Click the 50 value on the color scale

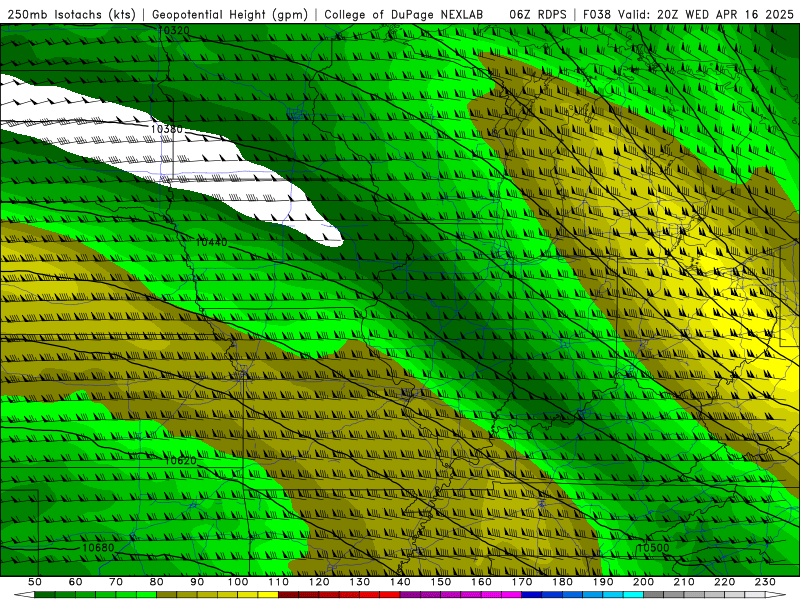coord(35,582)
